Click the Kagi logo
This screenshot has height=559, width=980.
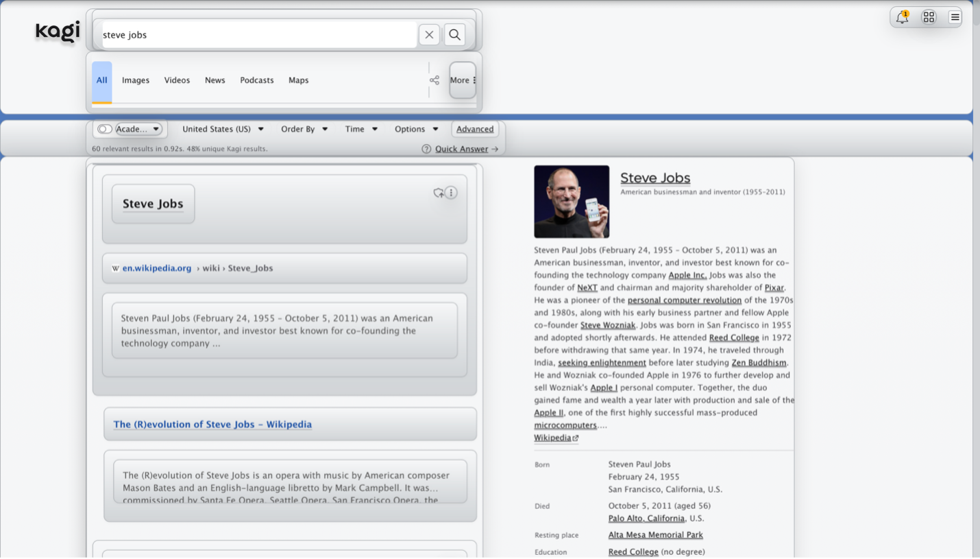pyautogui.click(x=57, y=31)
